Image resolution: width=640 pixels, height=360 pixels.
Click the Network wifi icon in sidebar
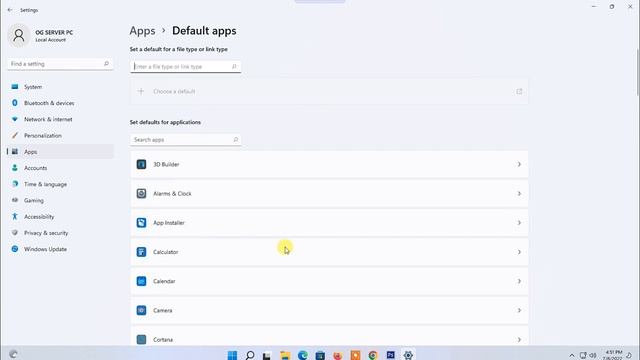[x=15, y=119]
